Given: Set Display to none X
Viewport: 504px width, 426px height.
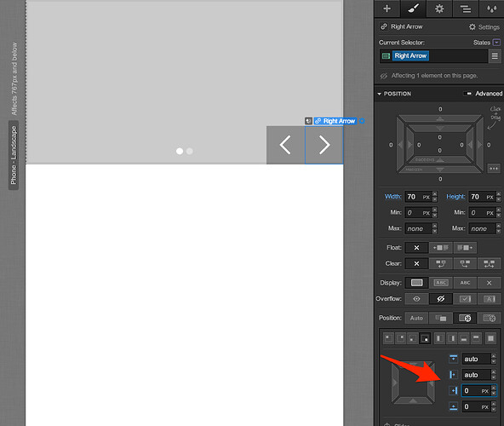Looking at the screenshot, I should tap(489, 283).
